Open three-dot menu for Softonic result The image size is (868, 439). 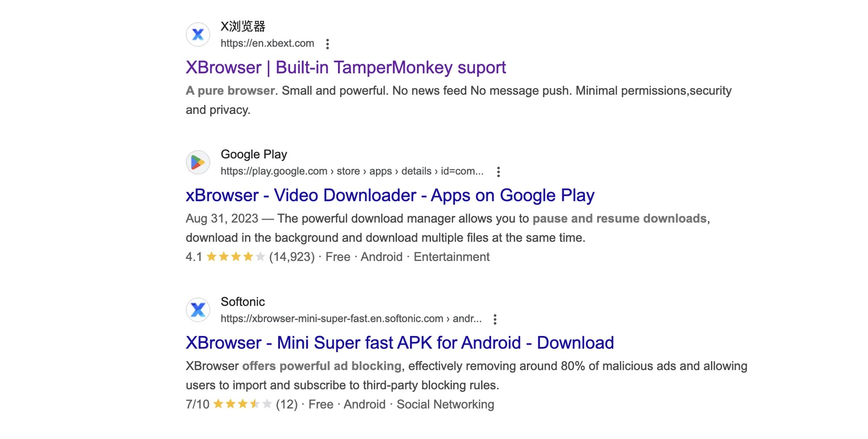495,320
